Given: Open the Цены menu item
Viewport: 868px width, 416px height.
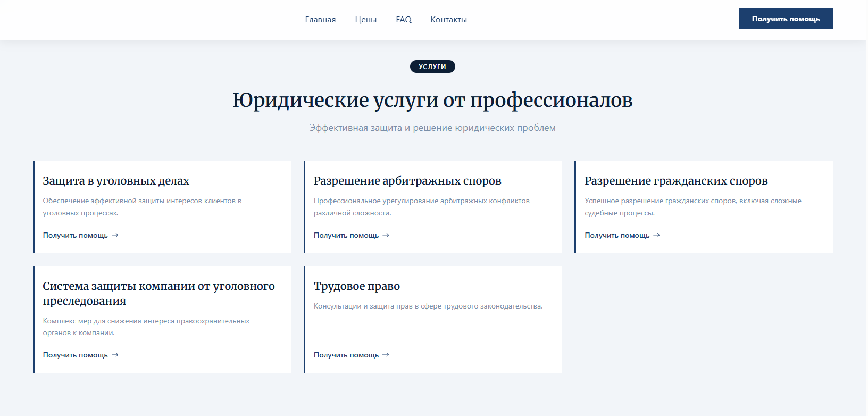Looking at the screenshot, I should point(365,20).
